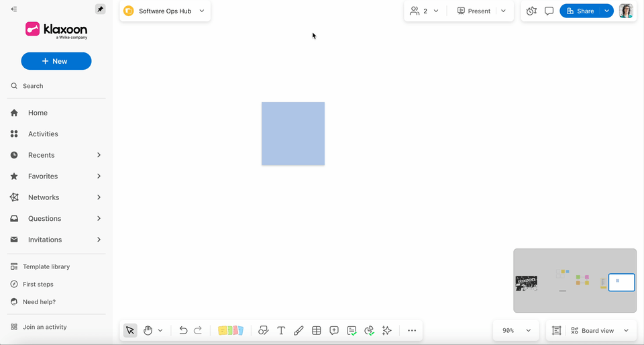The width and height of the screenshot is (644, 345).
Task: Choose the brush drawing tool
Action: click(x=299, y=330)
